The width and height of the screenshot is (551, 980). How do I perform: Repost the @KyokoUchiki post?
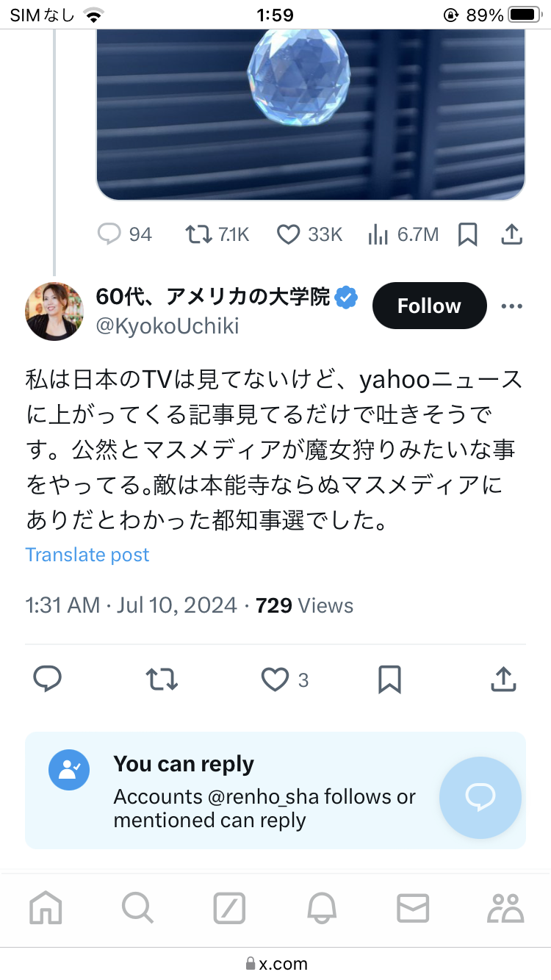(162, 680)
